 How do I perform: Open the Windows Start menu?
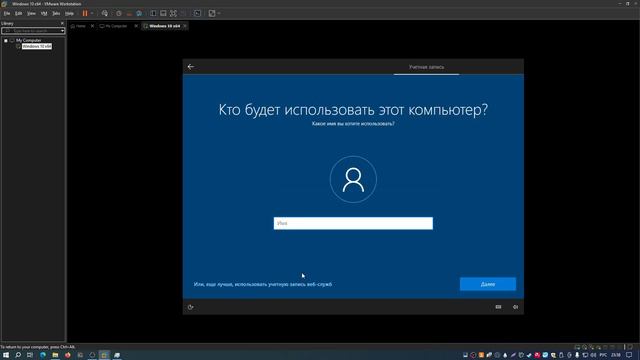(x=6, y=355)
